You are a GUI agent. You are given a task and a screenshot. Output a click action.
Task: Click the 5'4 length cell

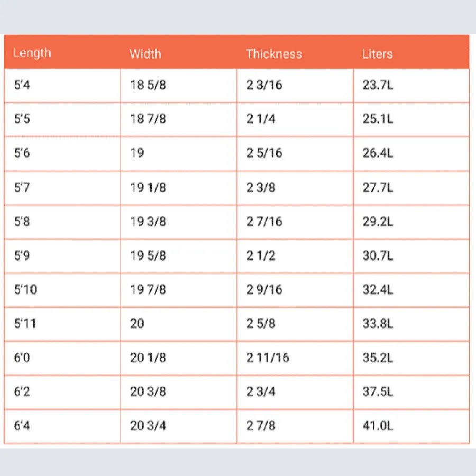[62, 85]
